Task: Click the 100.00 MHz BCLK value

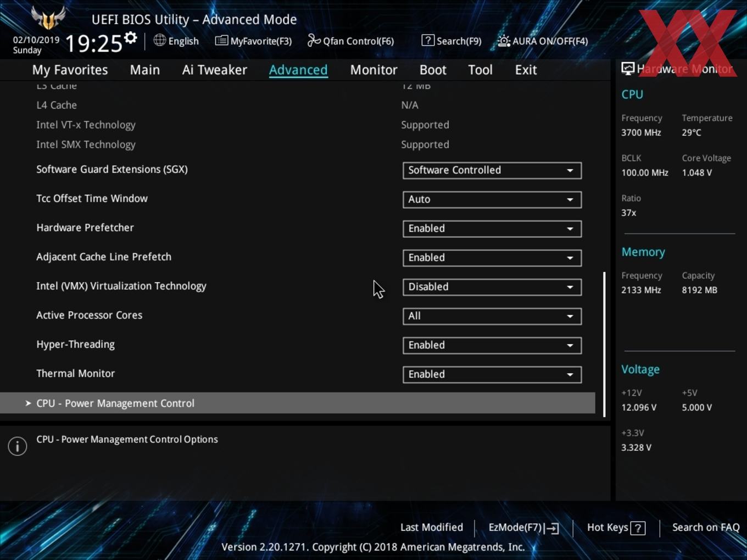Action: (x=645, y=172)
